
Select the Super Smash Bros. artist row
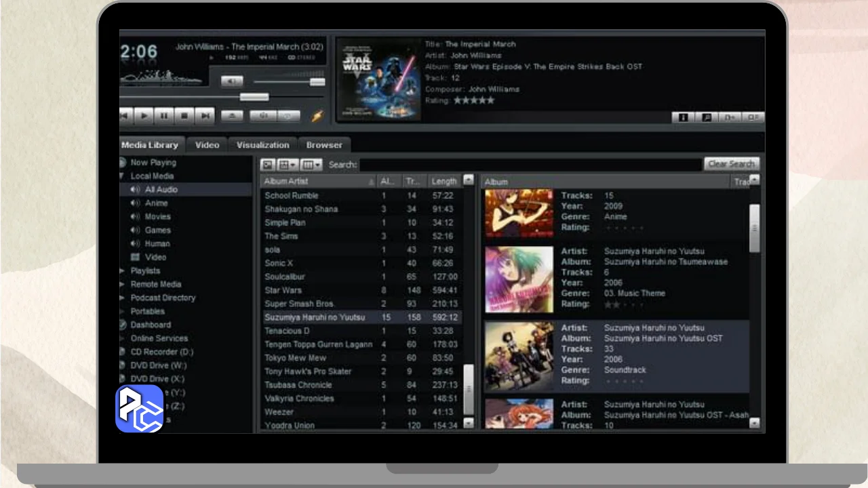tap(361, 304)
